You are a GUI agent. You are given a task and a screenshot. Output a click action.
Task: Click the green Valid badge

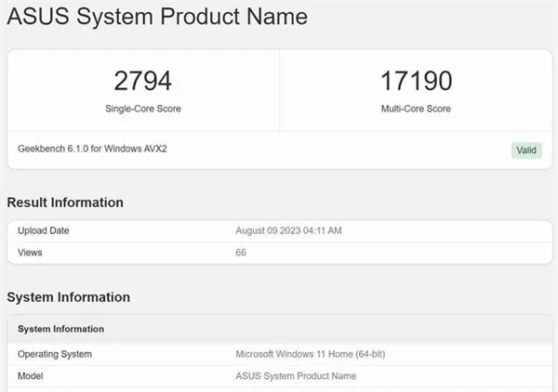pos(525,150)
